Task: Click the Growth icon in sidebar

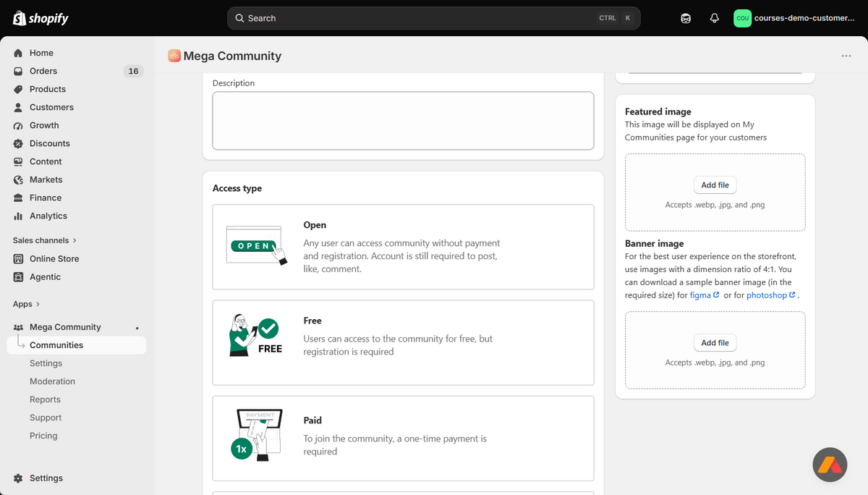Action: [18, 125]
